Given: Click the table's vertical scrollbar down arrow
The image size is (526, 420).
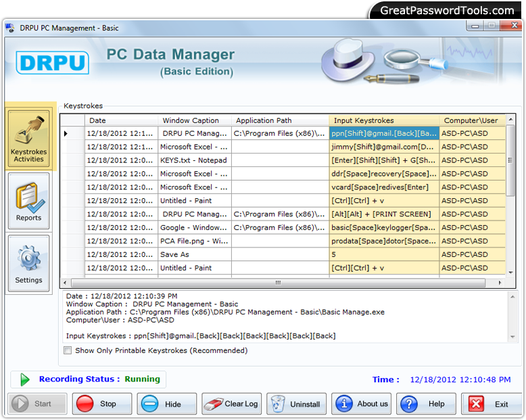Looking at the screenshot, I should pyautogui.click(x=510, y=273).
